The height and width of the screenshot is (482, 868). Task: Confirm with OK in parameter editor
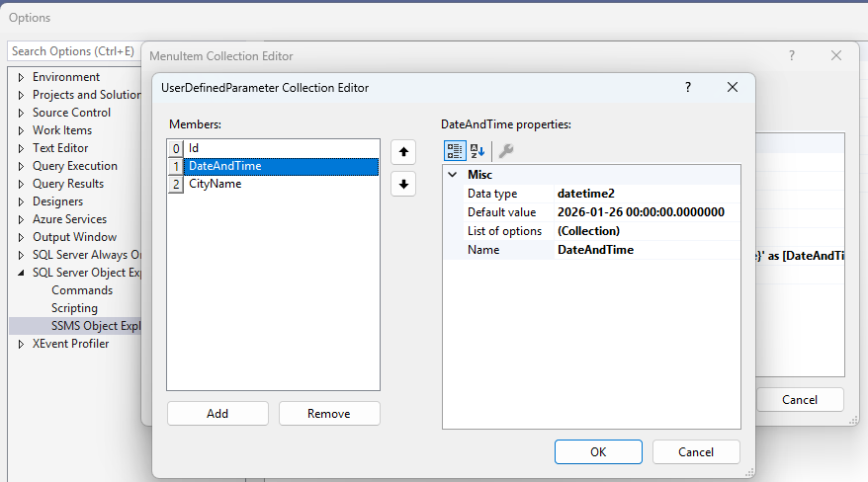point(598,452)
